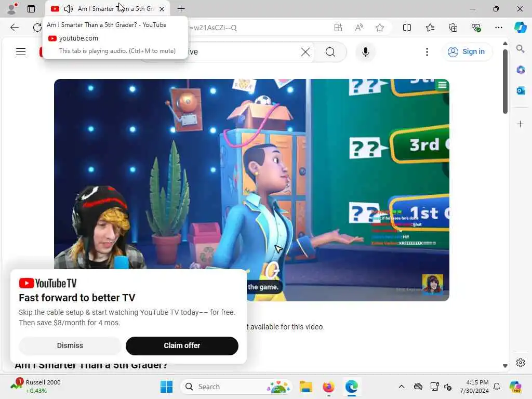Click the channel watermark in the video

433,284
